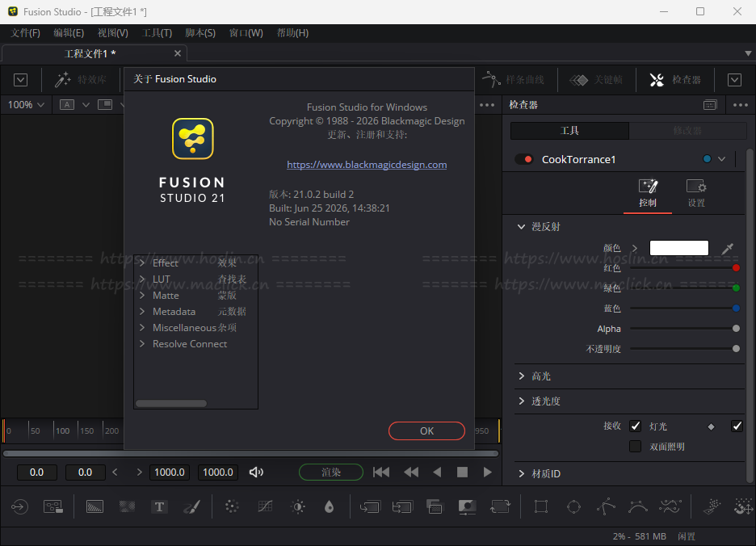Open CookTorrance1 node options chevron

(x=722, y=159)
